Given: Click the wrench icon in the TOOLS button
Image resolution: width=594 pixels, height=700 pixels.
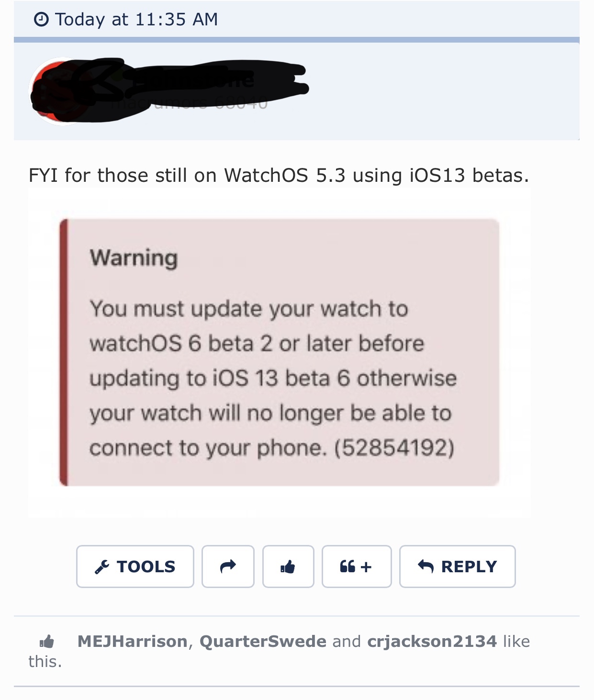Looking at the screenshot, I should coord(101,567).
